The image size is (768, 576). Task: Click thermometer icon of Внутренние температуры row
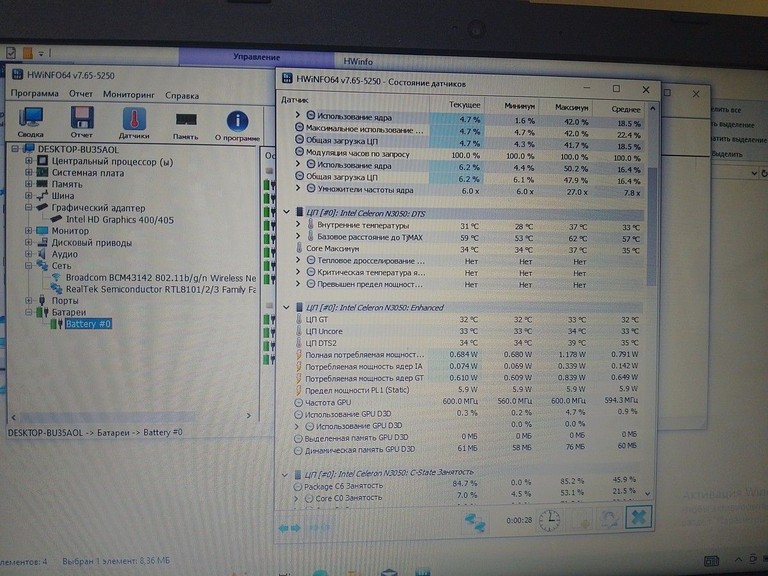pos(311,225)
